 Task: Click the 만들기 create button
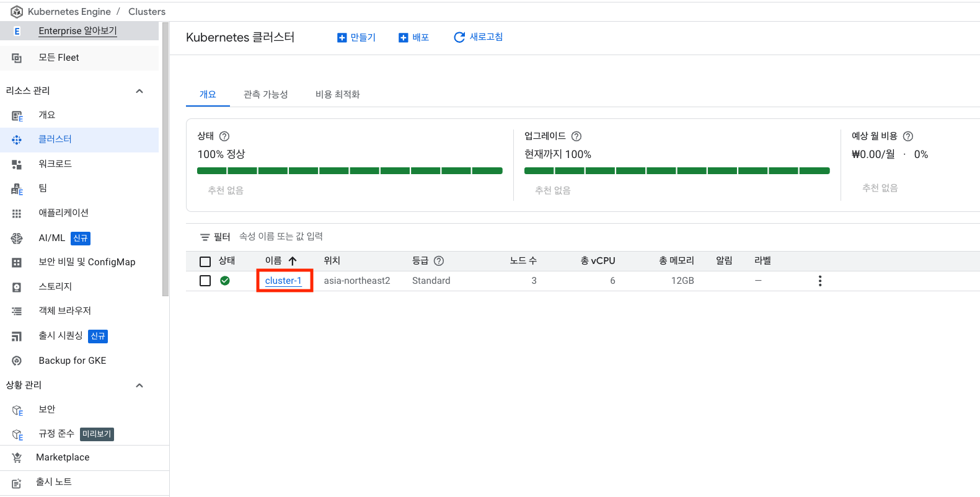[x=356, y=38]
